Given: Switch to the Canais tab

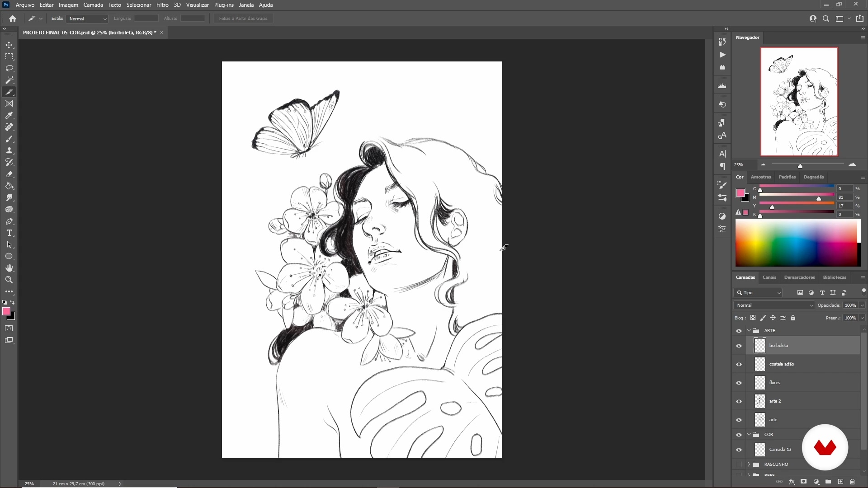Looking at the screenshot, I should 769,277.
